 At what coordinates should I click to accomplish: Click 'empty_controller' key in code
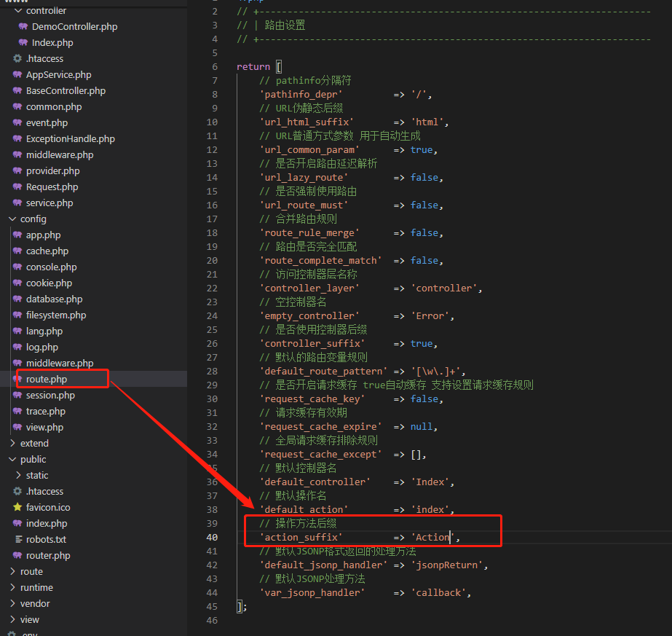309,315
